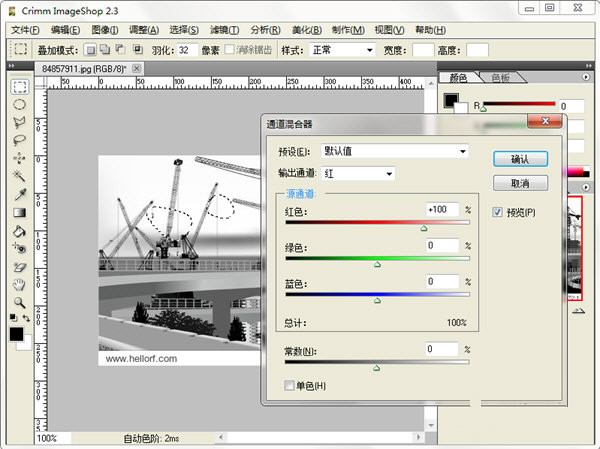Select the rectangular marquee tool
Viewport: 600px width, 449px height.
tap(20, 87)
